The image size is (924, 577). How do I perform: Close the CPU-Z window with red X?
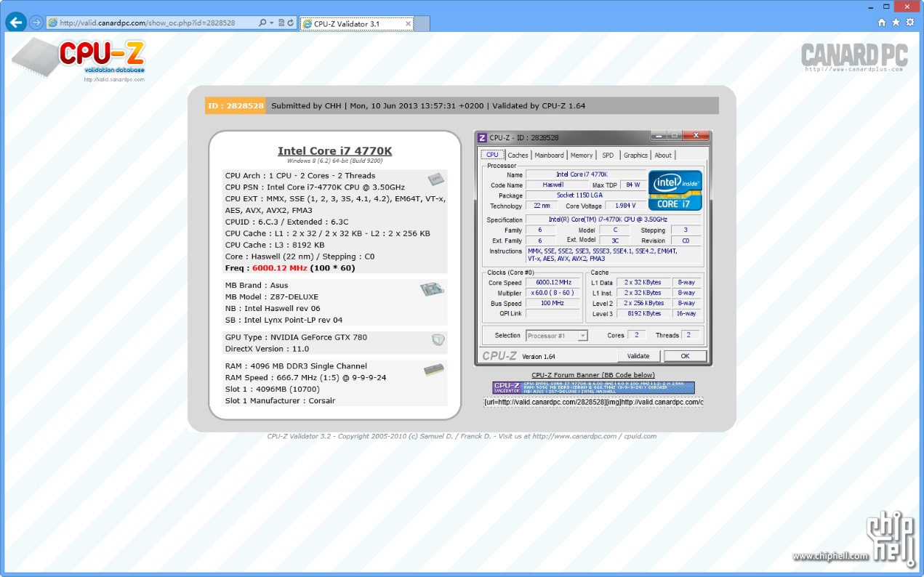696,135
